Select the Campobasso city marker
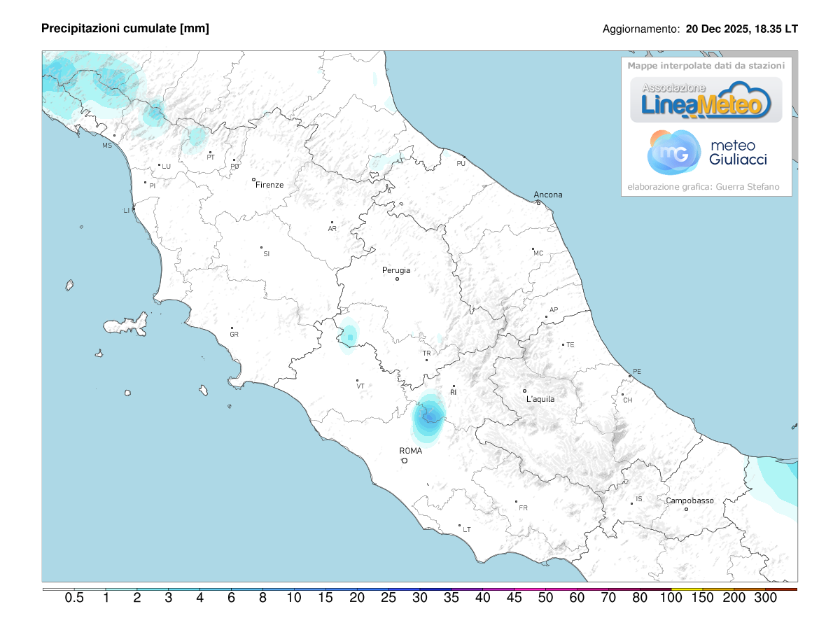Screen dimensions: 840x630 point(686,508)
